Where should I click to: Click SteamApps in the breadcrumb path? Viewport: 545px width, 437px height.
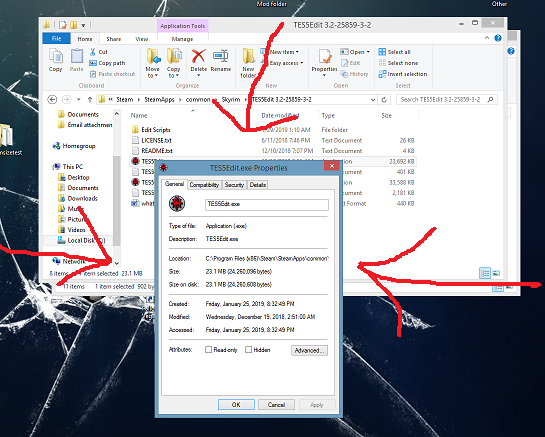pyautogui.click(x=160, y=100)
